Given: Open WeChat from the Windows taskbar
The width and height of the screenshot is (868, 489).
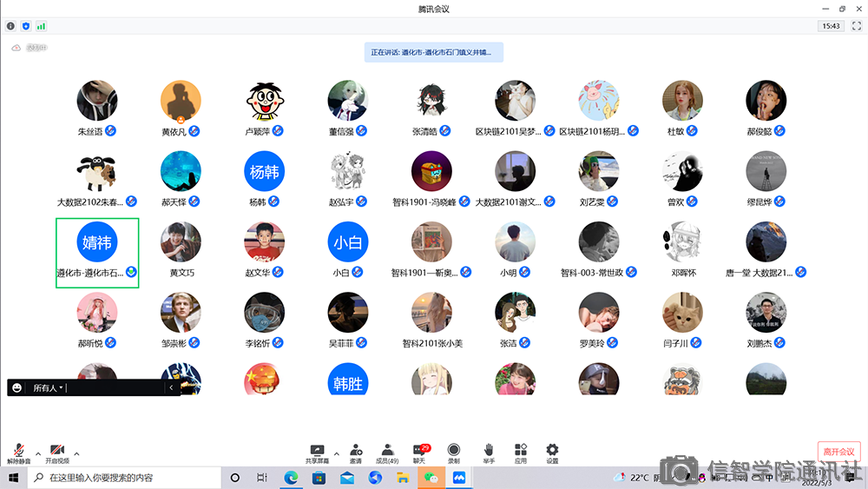Looking at the screenshot, I should pyautogui.click(x=431, y=478).
